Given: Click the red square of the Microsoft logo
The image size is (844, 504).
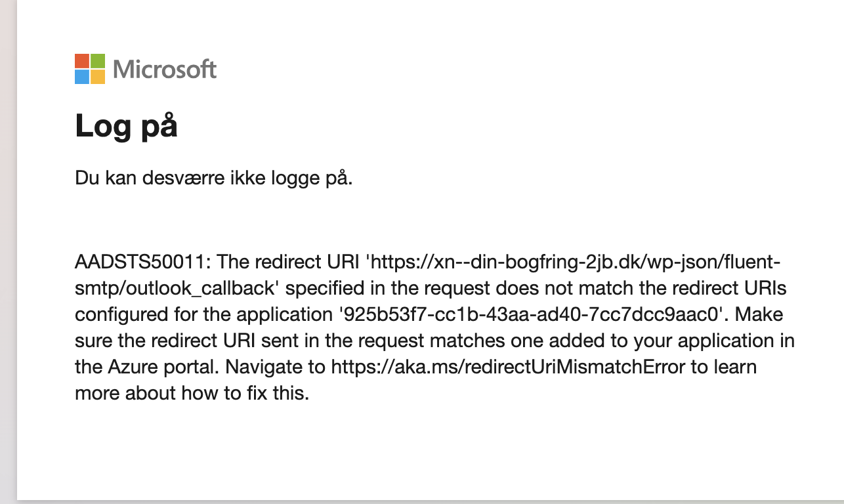Looking at the screenshot, I should [82, 61].
